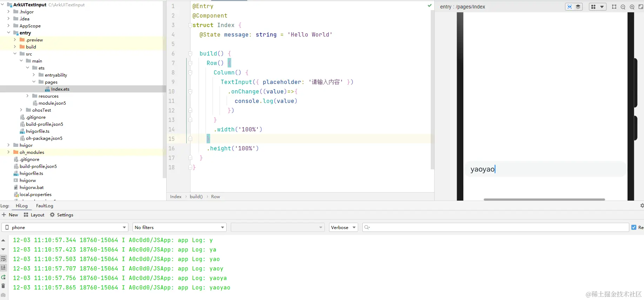Collapse the main folder
This screenshot has width=644, height=300.
[21, 61]
